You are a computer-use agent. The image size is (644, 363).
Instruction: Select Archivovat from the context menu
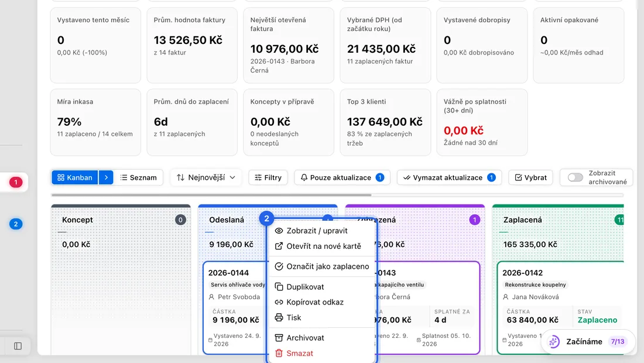point(322,338)
